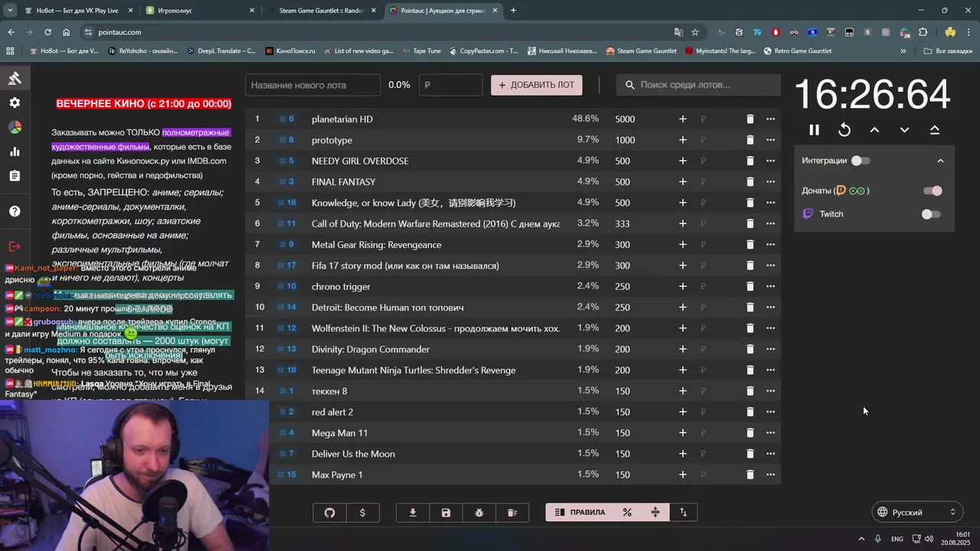Image resolution: width=980 pixels, height=551 pixels.
Task: Click the sort swap arrows button
Action: 683,513
